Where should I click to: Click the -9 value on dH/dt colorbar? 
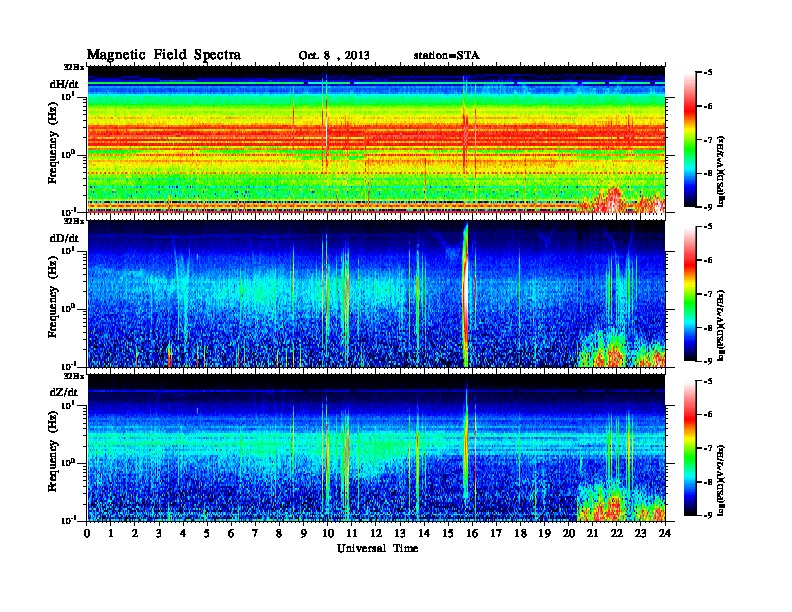[708, 207]
